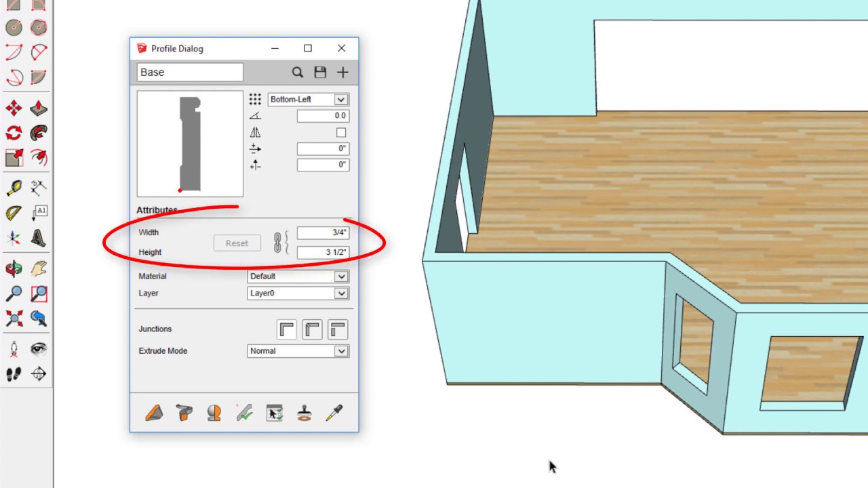The width and height of the screenshot is (868, 488).
Task: Select the Walk footprints tool
Action: [x=14, y=373]
